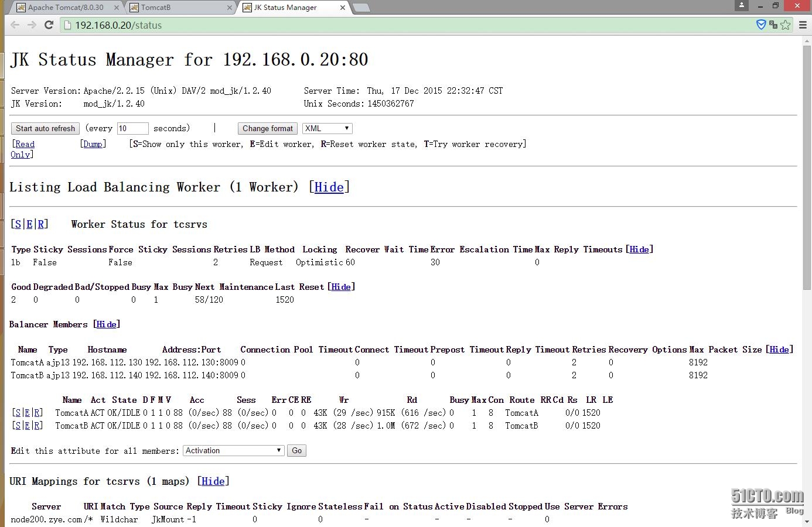Open the Activation attribute dropdown

(234, 450)
